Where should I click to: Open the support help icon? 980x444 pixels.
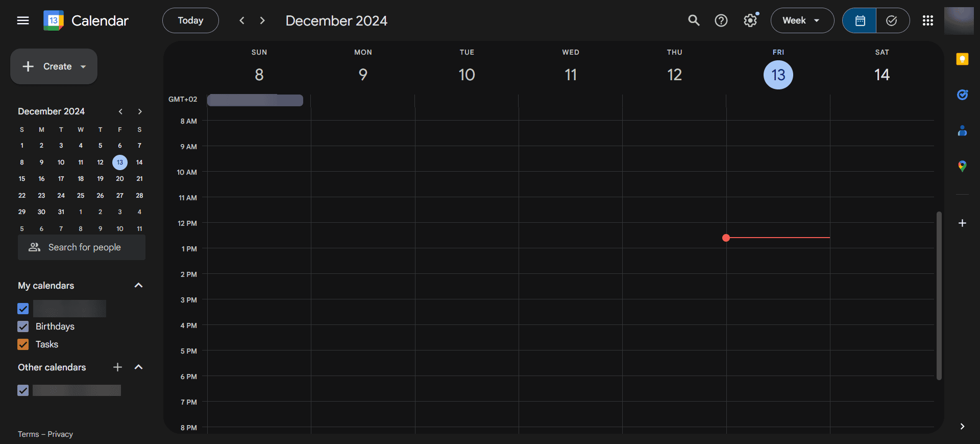[721, 20]
